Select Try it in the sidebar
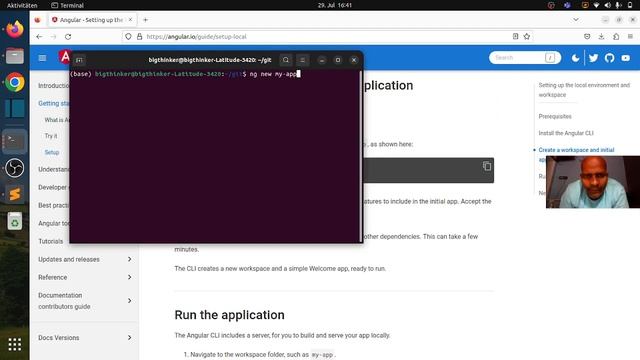The image size is (640, 360). (51, 136)
